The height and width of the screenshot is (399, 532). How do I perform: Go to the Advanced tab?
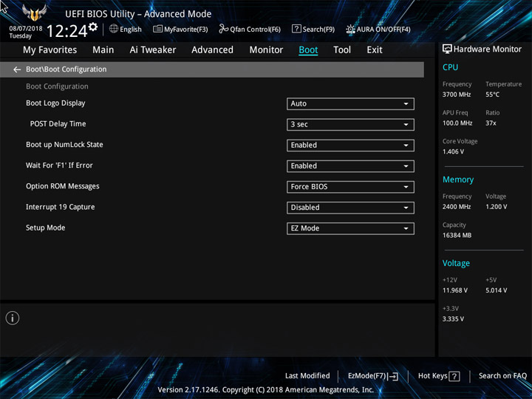tap(212, 50)
